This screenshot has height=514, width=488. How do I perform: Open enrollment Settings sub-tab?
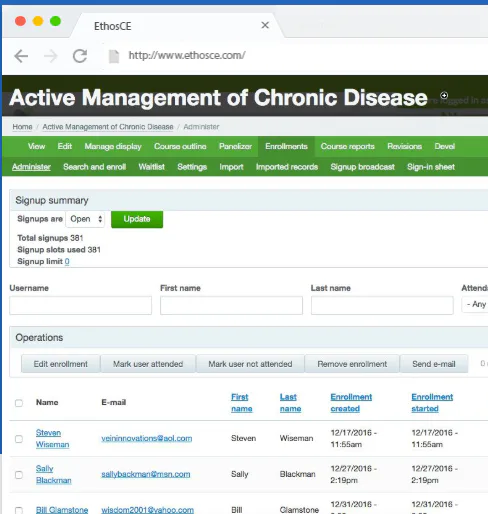pos(192,167)
